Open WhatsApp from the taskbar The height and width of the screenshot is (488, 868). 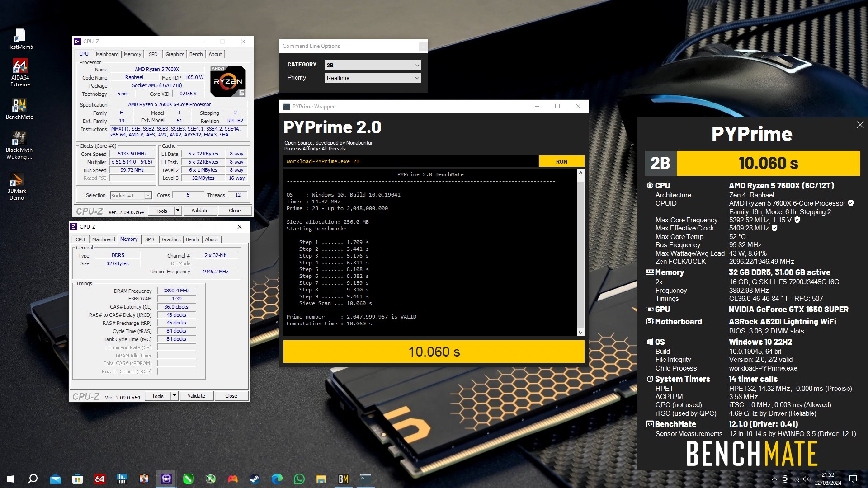click(x=299, y=479)
